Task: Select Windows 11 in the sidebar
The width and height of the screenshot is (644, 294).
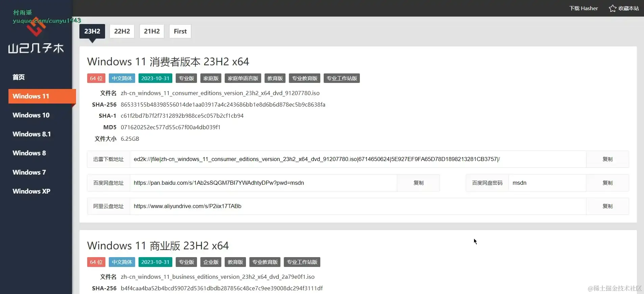Action: (42, 96)
